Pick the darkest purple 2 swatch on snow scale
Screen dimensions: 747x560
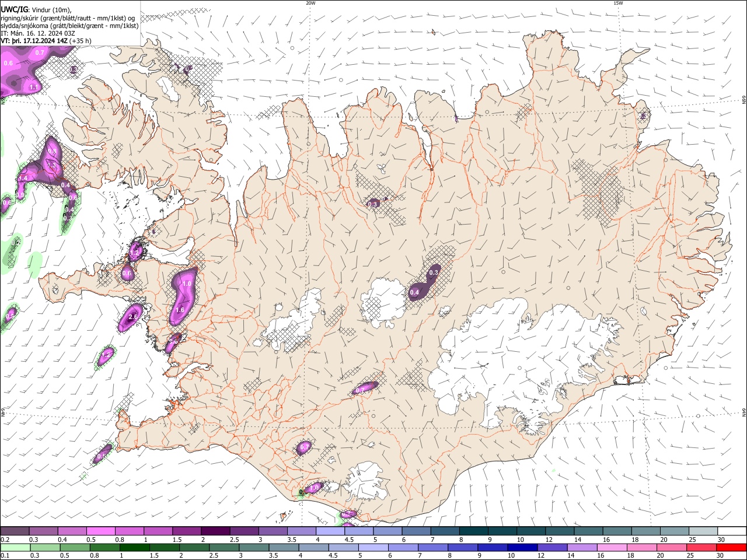pyautogui.click(x=215, y=531)
